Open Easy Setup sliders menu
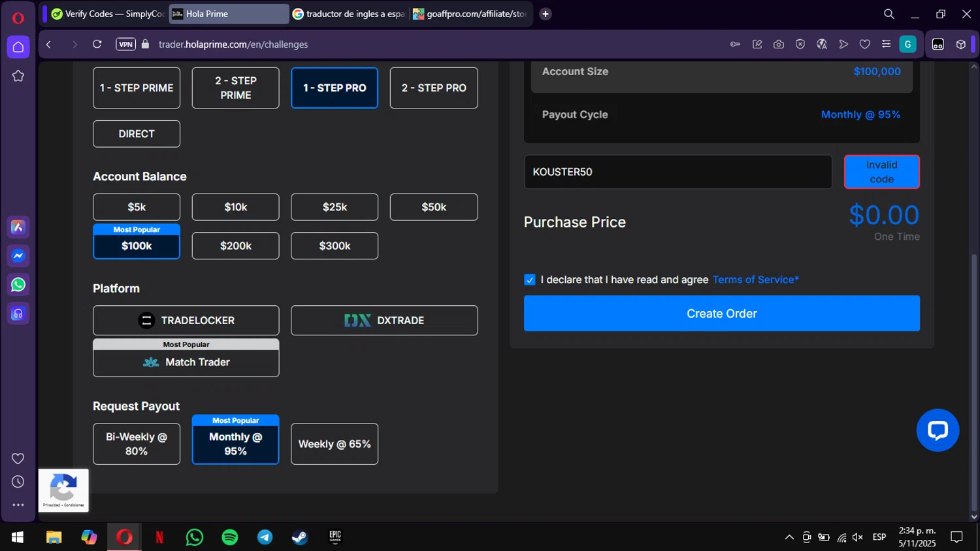The width and height of the screenshot is (980, 551). pyautogui.click(x=887, y=44)
